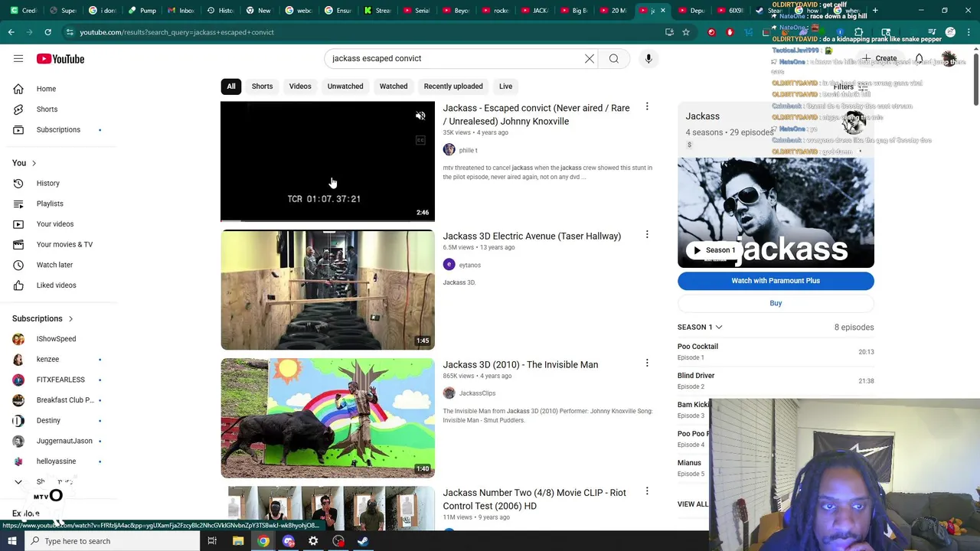Image resolution: width=980 pixels, height=551 pixels.
Task: Open The Invisible Man video title
Action: point(521,365)
